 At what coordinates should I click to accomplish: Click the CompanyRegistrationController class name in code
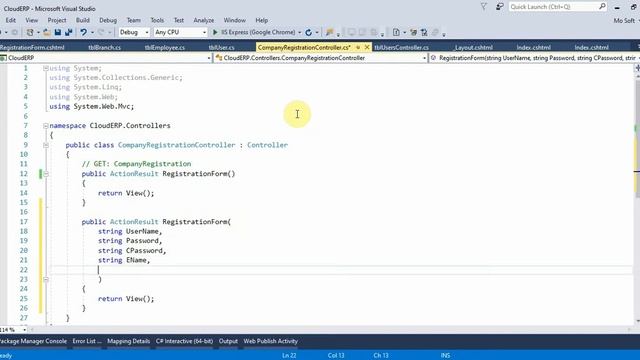pos(177,145)
